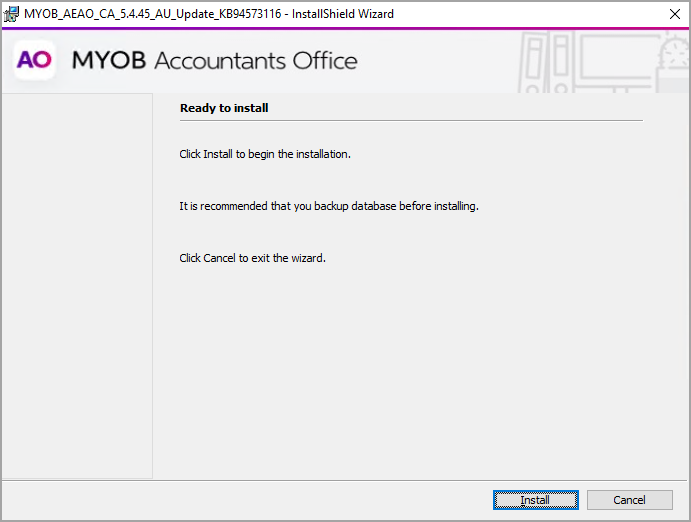Click the Ready to install heading
This screenshot has width=691, height=522.
(224, 108)
